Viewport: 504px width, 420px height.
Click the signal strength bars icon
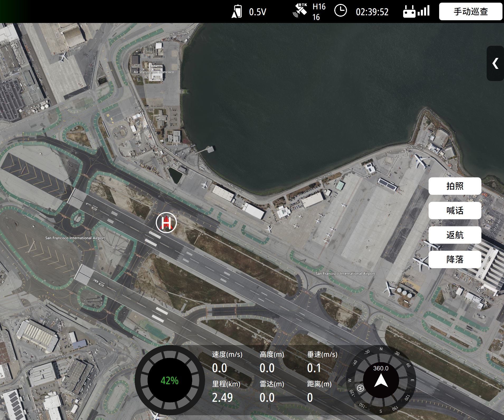click(424, 11)
